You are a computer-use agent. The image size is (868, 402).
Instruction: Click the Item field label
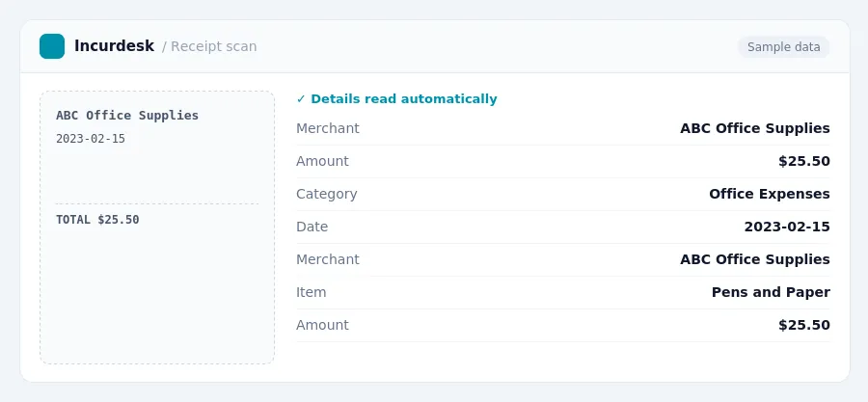tap(312, 292)
